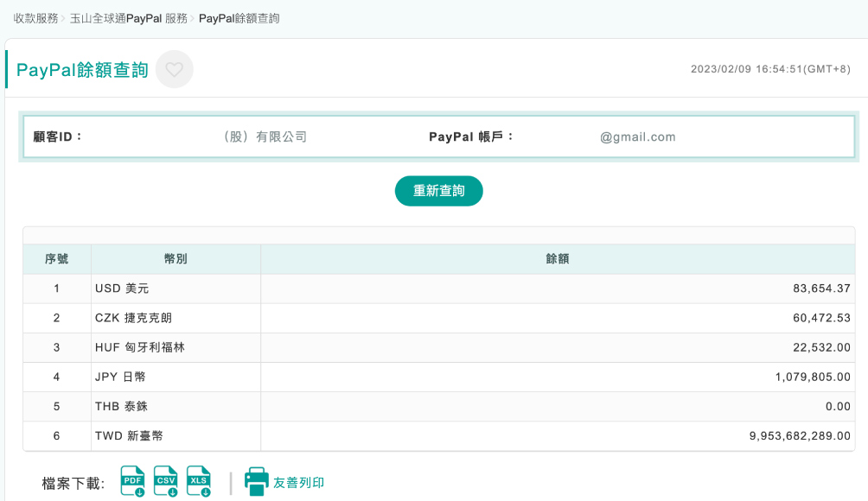The image size is (868, 501).
Task: Click the JPY balance 1,079,805.00
Action: (x=813, y=377)
